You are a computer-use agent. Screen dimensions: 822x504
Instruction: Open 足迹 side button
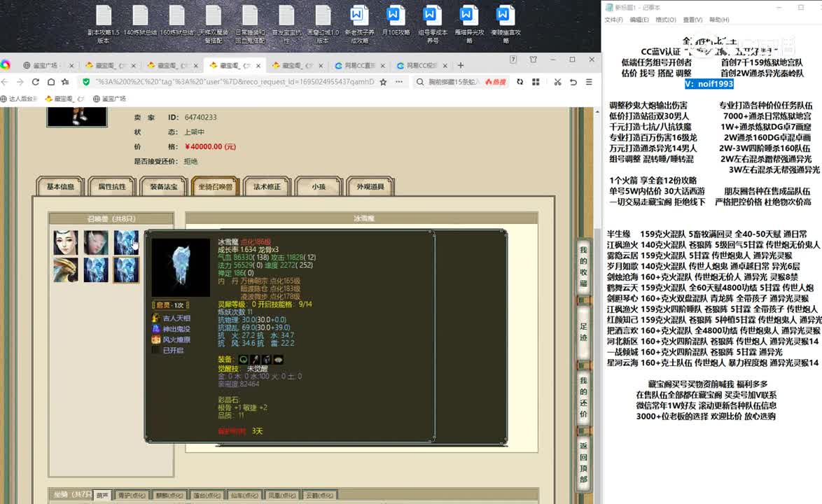click(583, 332)
